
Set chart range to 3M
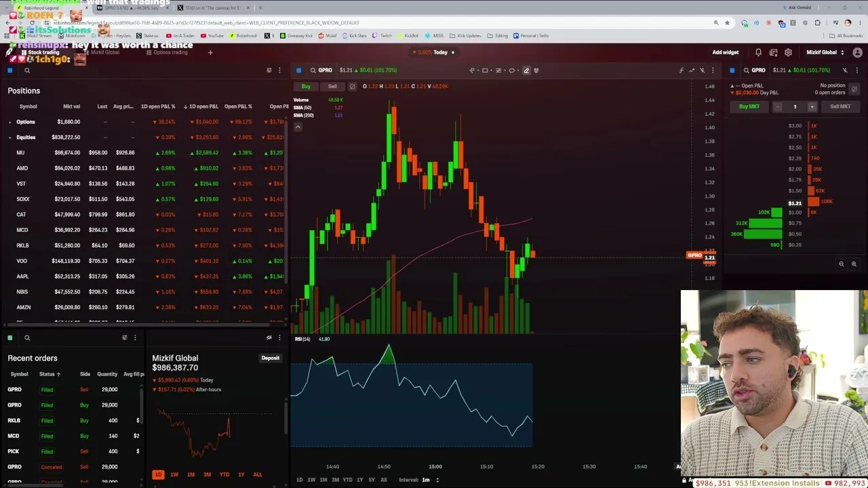click(335, 480)
